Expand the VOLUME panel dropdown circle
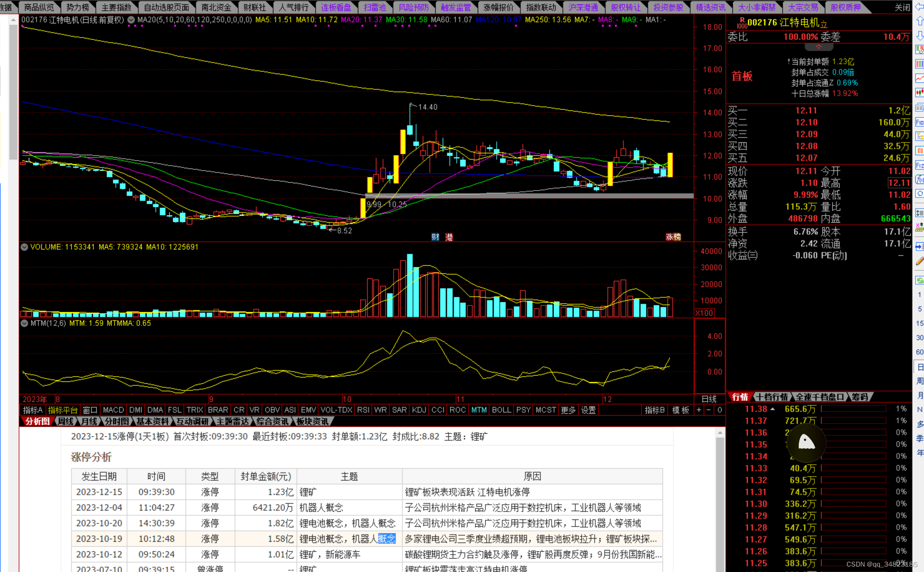Screen dimensions: 924x572 pos(25,247)
